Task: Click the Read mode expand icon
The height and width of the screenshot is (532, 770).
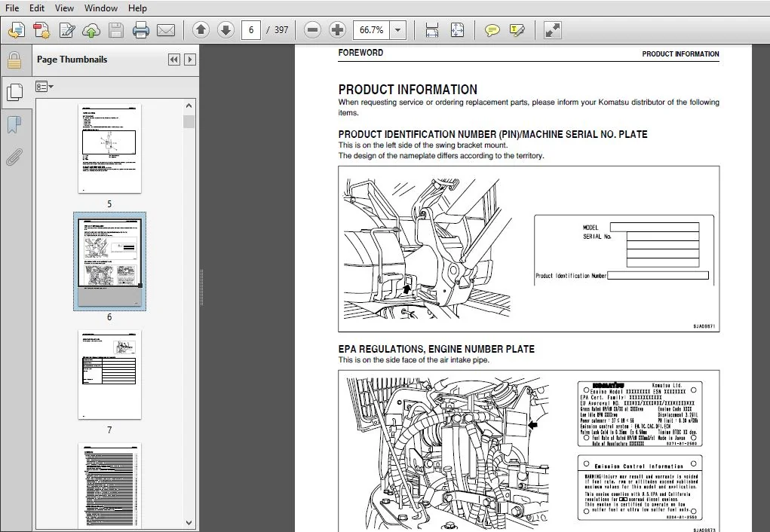Action: click(553, 30)
